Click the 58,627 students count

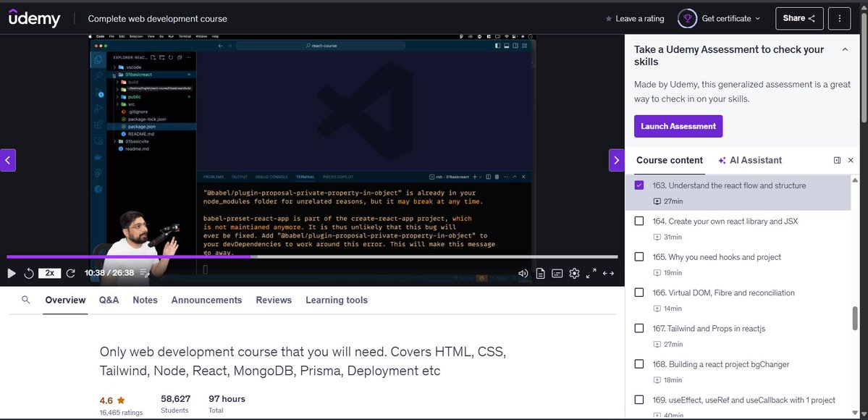click(x=175, y=398)
